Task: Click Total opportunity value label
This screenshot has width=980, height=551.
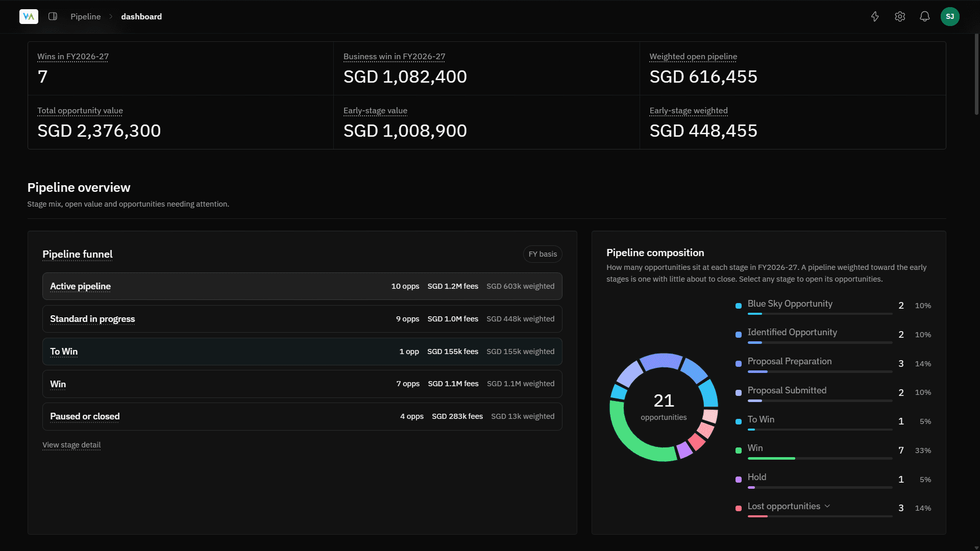Action: tap(80, 111)
